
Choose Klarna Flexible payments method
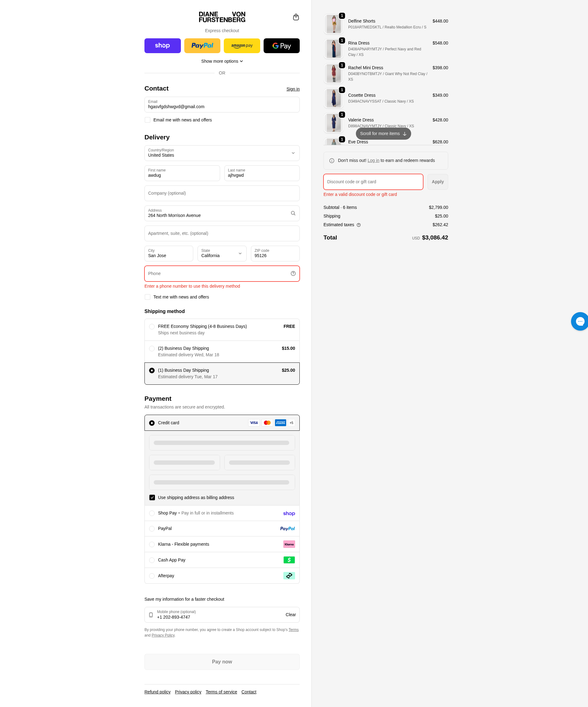point(152,544)
